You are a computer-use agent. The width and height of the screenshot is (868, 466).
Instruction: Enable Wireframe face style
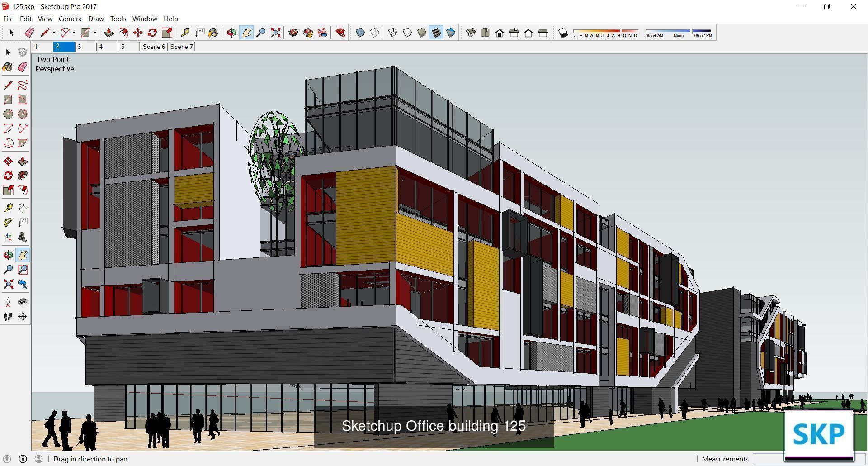point(393,33)
